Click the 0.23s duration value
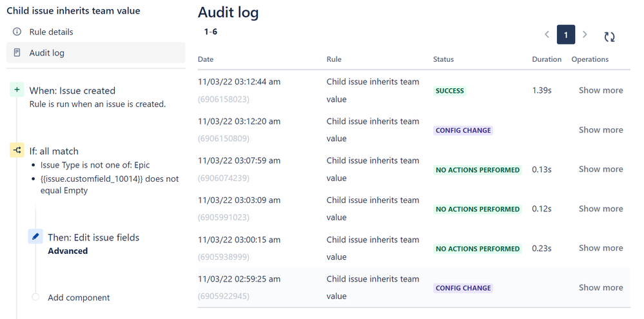Image resolution: width=644 pixels, height=319 pixels. tap(542, 248)
